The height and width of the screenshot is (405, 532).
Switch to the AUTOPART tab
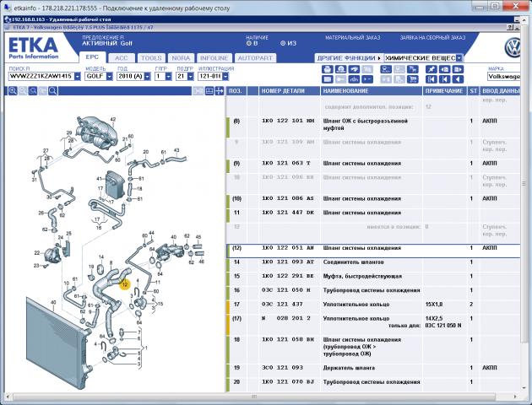pyautogui.click(x=255, y=58)
